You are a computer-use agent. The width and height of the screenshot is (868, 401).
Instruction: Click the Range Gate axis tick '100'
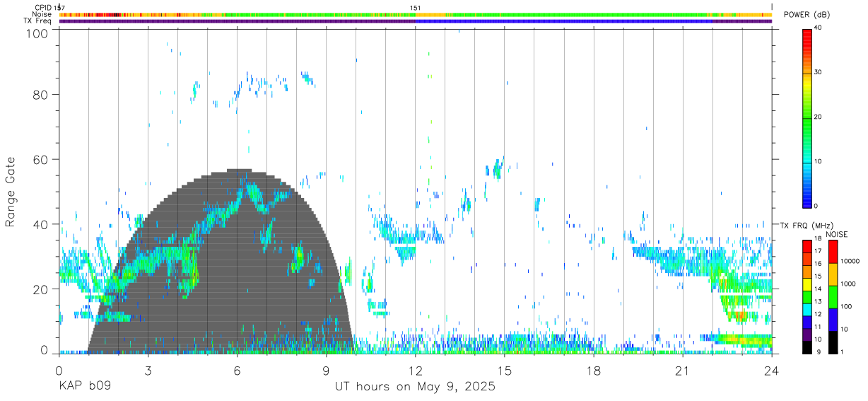pos(37,33)
